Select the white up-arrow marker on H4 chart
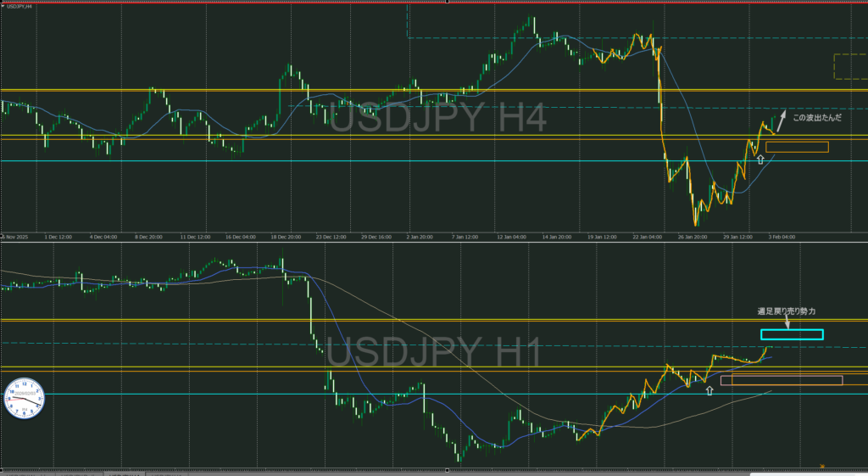This screenshot has height=476, width=868. coord(760,159)
